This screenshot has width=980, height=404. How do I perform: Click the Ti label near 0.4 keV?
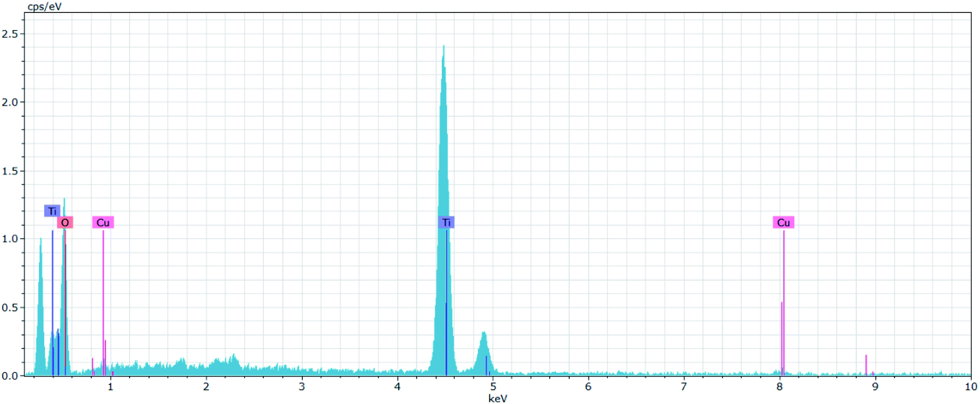52,211
